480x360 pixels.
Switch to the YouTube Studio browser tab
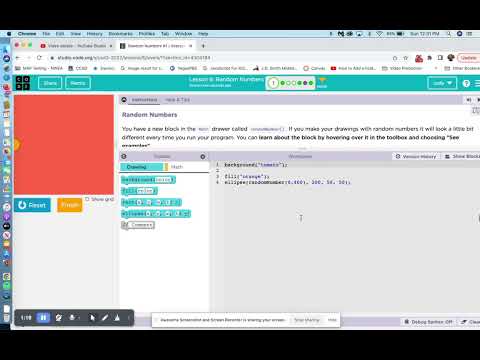point(76,46)
